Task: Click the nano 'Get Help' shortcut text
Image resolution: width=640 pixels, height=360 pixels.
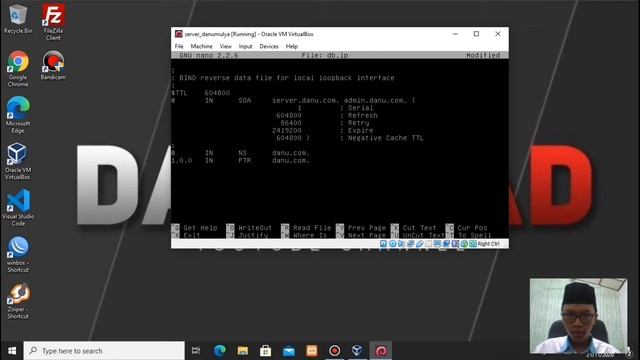Action: click(200, 228)
